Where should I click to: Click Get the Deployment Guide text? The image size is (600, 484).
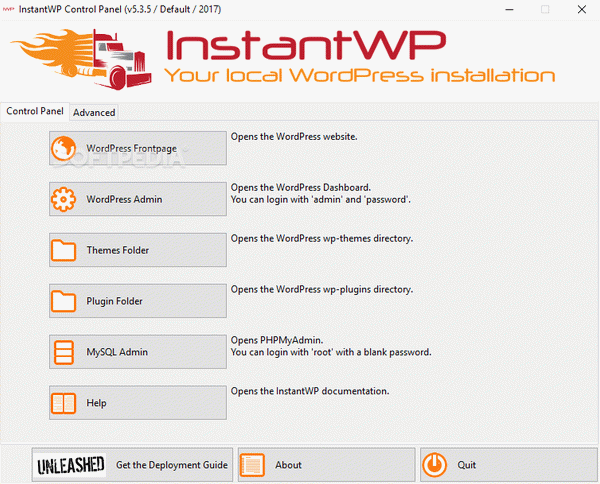click(172, 465)
